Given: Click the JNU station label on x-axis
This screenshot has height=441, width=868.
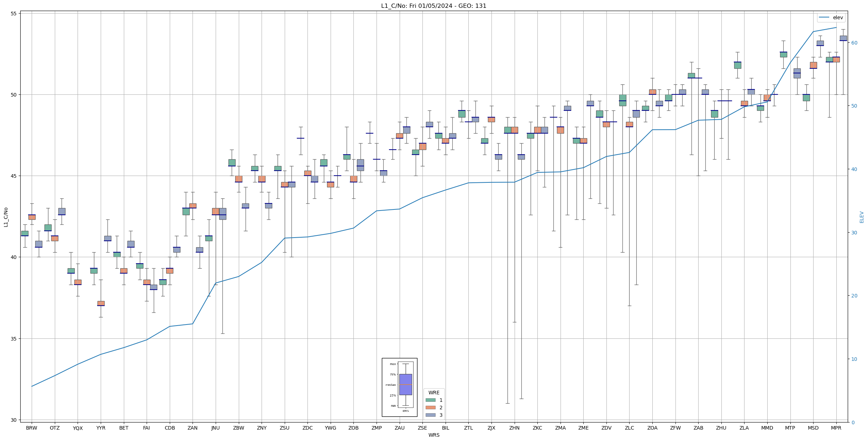Looking at the screenshot, I should pyautogui.click(x=215, y=428).
